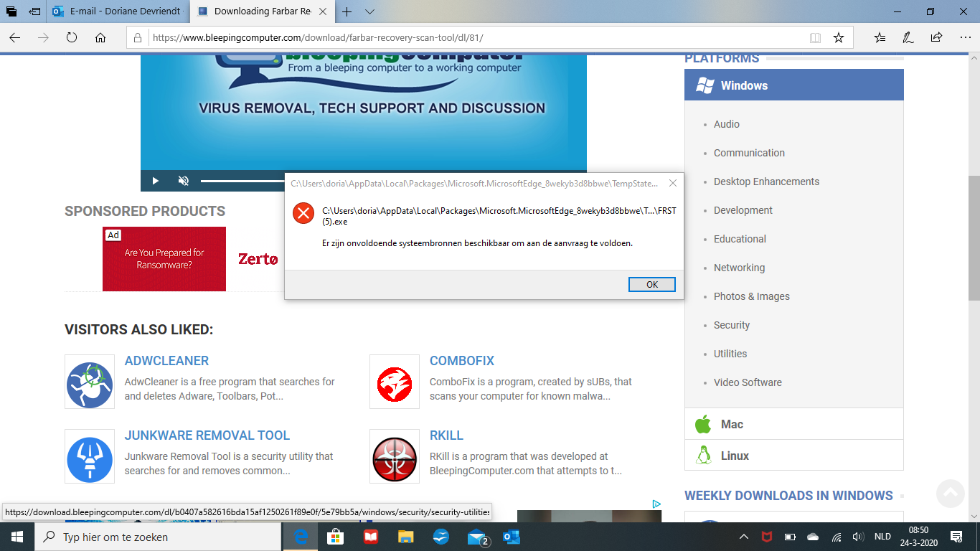Go to the browser home page
This screenshot has height=551, width=980.
pos(100,37)
